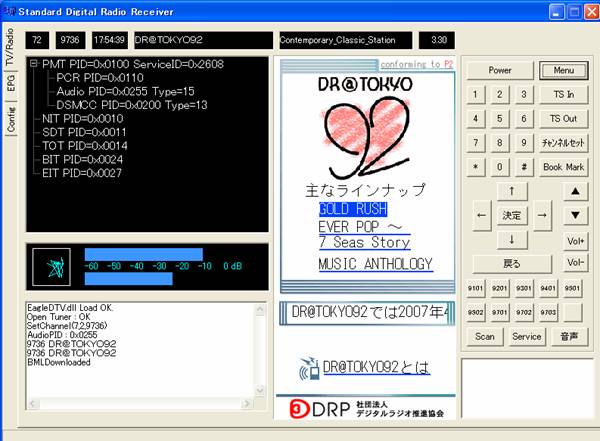The width and height of the screenshot is (600, 441).
Task: Click the log panel horizontal scrollbar right arrow
Action: coord(247,403)
